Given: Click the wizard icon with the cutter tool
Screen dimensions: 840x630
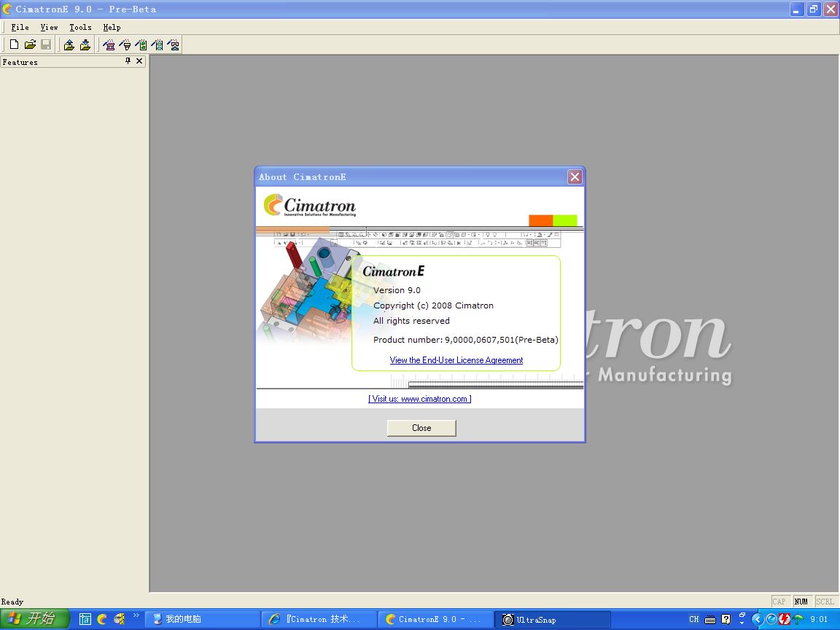Looking at the screenshot, I should pos(125,45).
